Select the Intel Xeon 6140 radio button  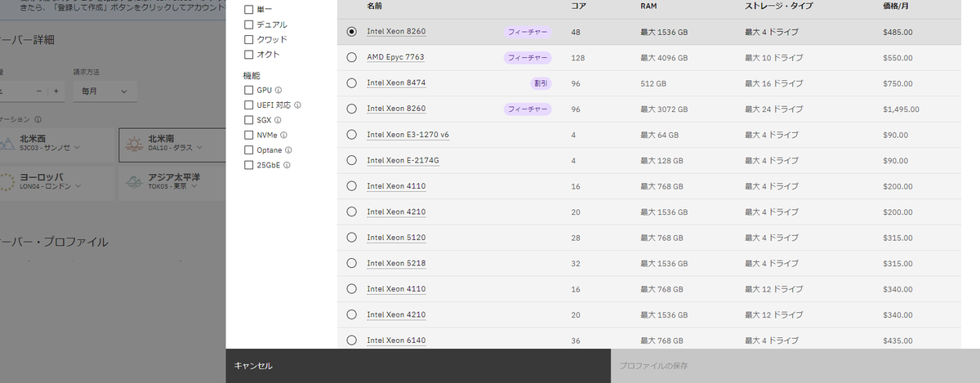coord(351,340)
